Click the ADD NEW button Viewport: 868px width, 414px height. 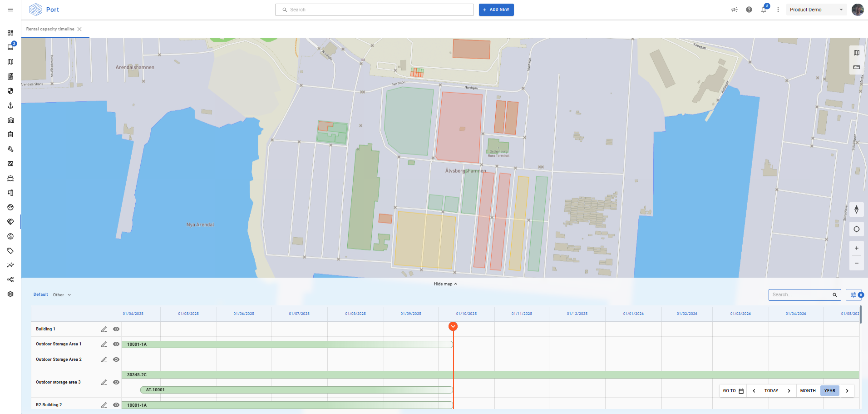pyautogui.click(x=496, y=10)
